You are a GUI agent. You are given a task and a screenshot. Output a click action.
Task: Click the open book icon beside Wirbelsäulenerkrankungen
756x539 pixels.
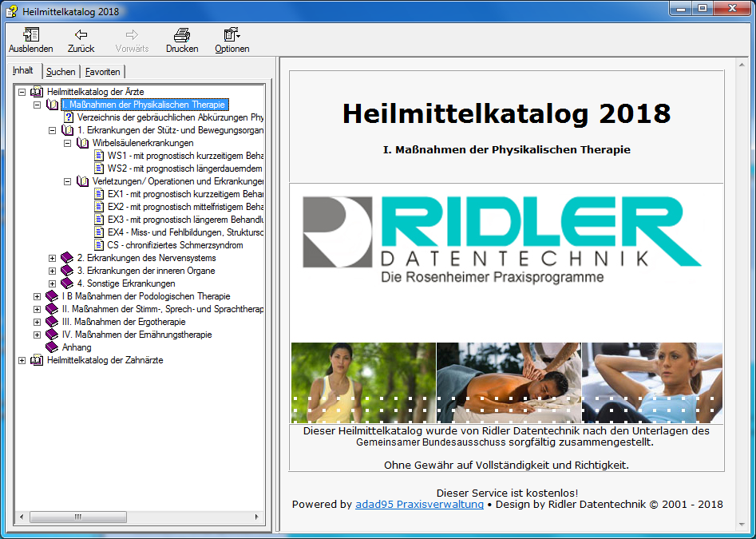pyautogui.click(x=82, y=143)
